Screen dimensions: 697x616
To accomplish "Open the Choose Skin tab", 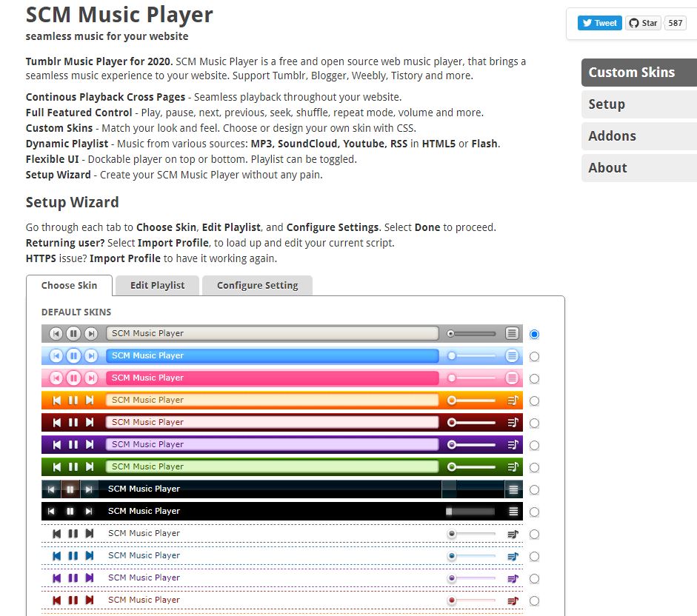I will click(69, 285).
